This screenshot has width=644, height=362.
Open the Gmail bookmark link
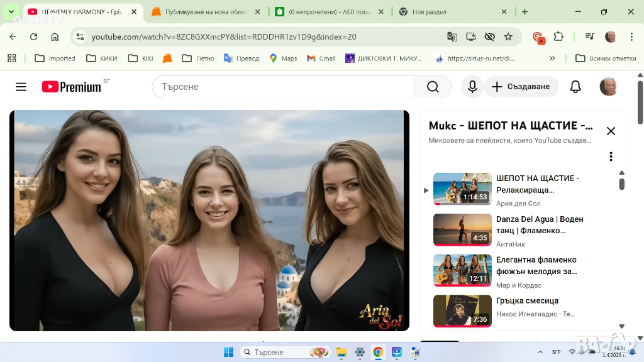[321, 58]
